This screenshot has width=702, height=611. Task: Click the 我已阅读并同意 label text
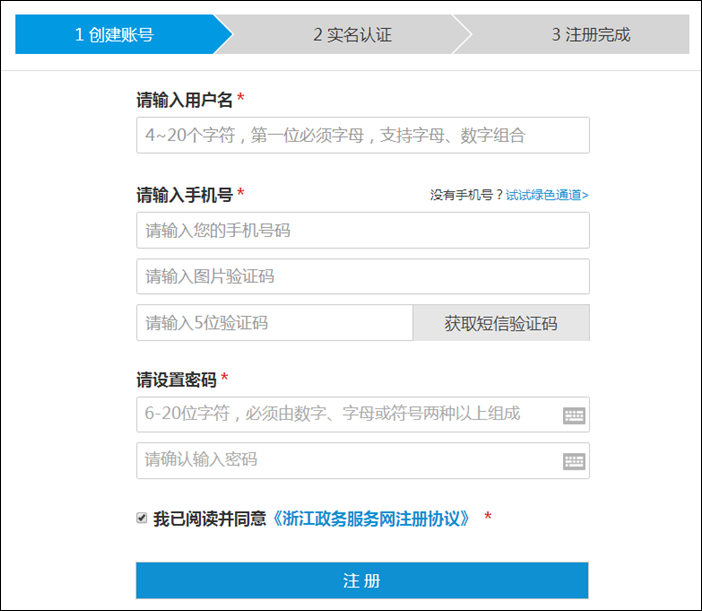[x=209, y=519]
